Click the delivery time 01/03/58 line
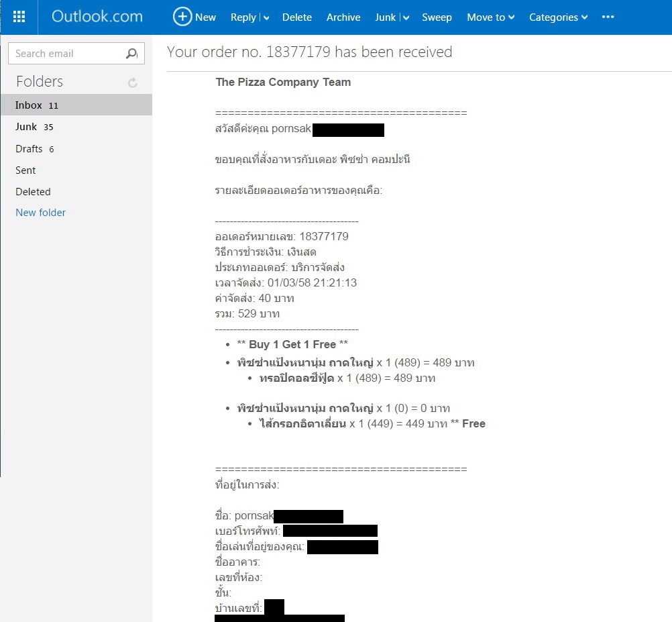This screenshot has height=622, width=672. (286, 283)
